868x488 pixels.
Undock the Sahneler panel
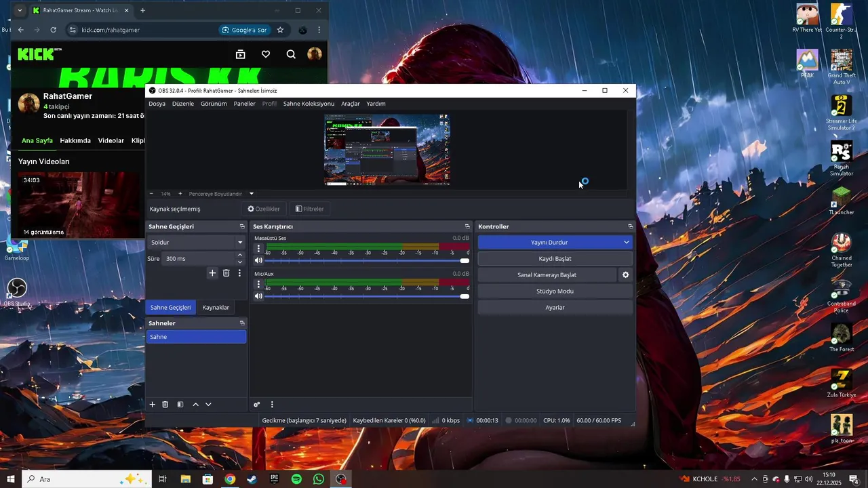pos(242,323)
